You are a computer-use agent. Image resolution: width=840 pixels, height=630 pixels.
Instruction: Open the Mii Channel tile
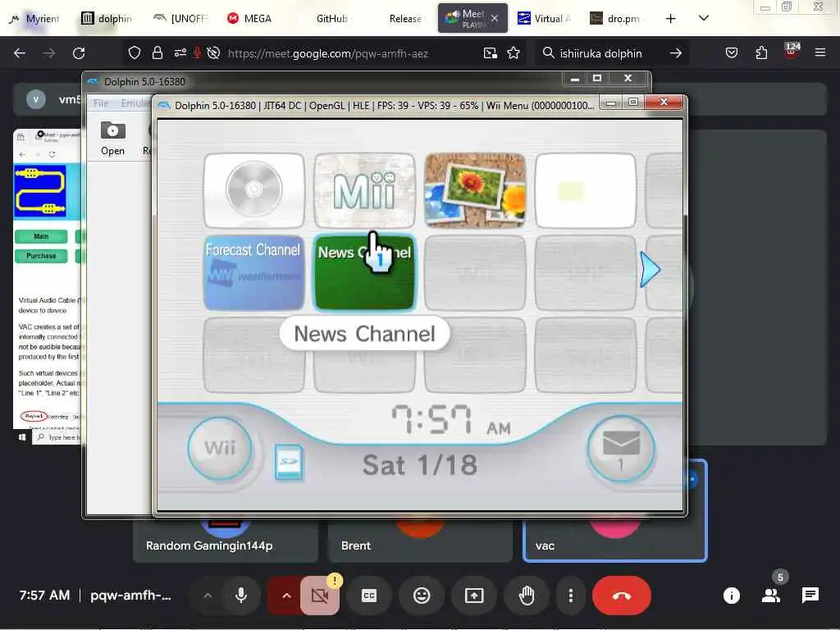click(x=364, y=190)
